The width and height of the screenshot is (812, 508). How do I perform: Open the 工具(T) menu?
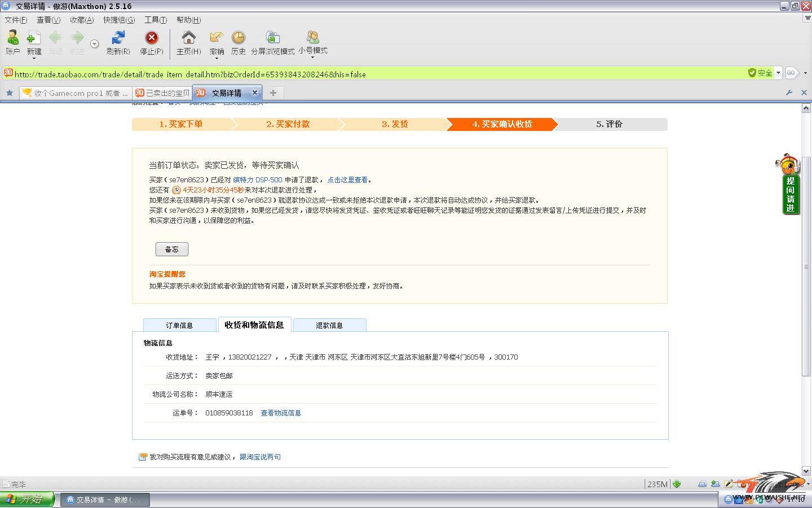click(x=156, y=20)
